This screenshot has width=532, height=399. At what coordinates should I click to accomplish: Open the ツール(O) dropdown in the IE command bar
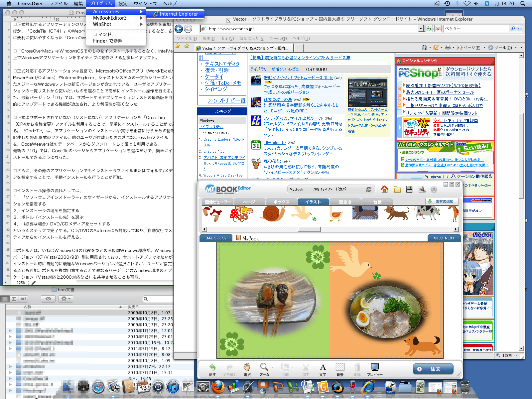pyautogui.click(x=502, y=48)
